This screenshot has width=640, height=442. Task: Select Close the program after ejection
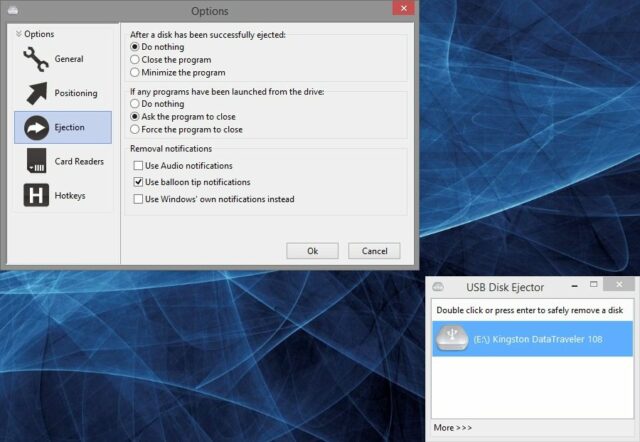coord(135,60)
